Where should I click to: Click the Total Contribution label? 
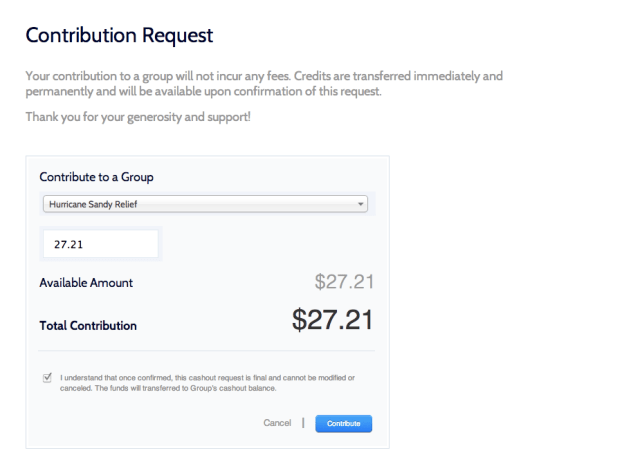pos(88,325)
